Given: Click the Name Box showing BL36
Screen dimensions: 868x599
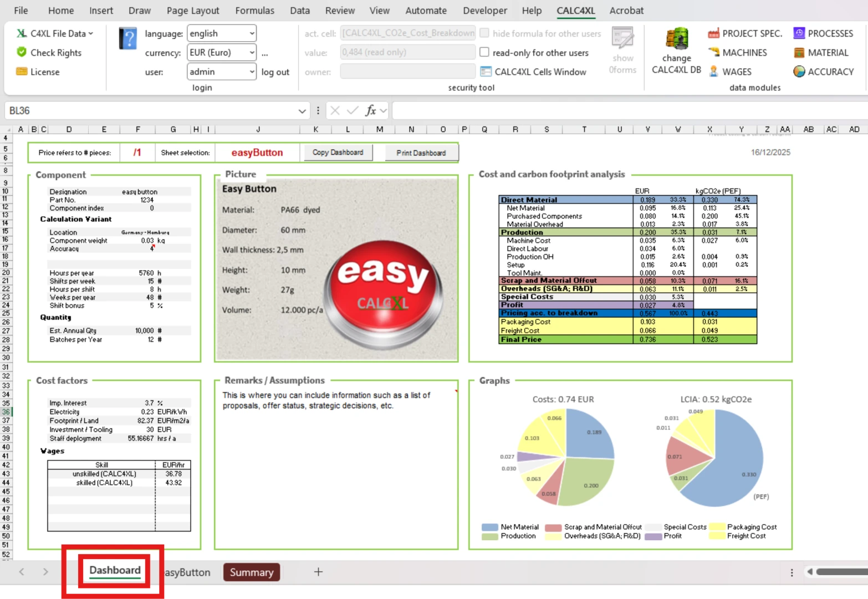Looking at the screenshot, I should click(150, 111).
